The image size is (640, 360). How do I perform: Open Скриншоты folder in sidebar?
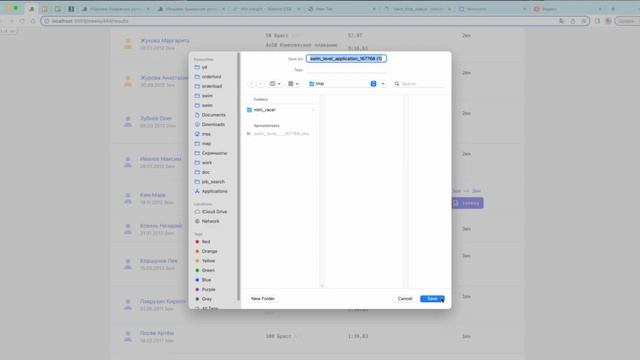click(x=214, y=153)
